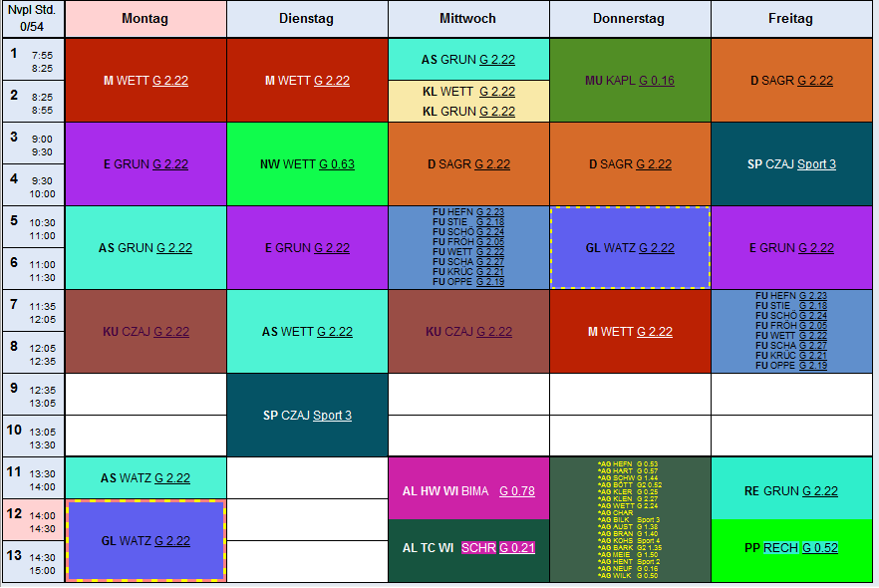879x588 pixels.
Task: Open the G 0.78 room link for BIMA
Action: coord(517,490)
